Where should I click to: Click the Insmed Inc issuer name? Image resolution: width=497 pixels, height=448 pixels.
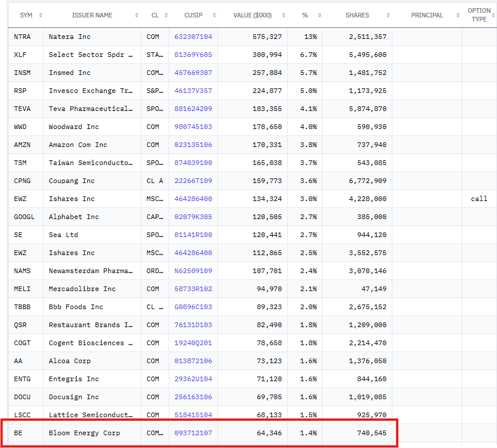tap(69, 73)
